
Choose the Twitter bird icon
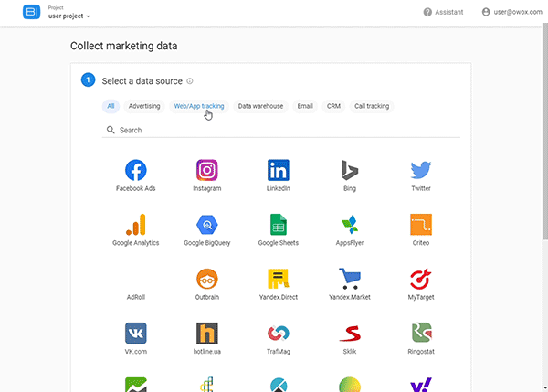pyautogui.click(x=421, y=170)
